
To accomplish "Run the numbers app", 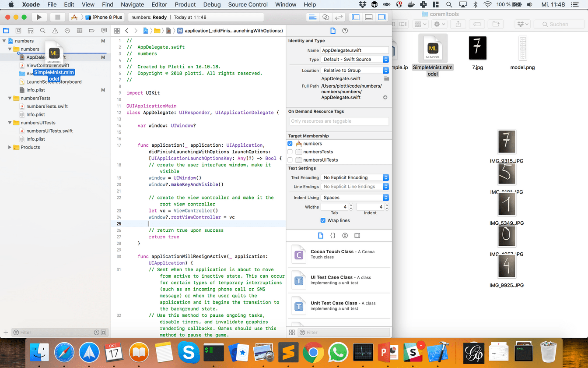I will (39, 17).
